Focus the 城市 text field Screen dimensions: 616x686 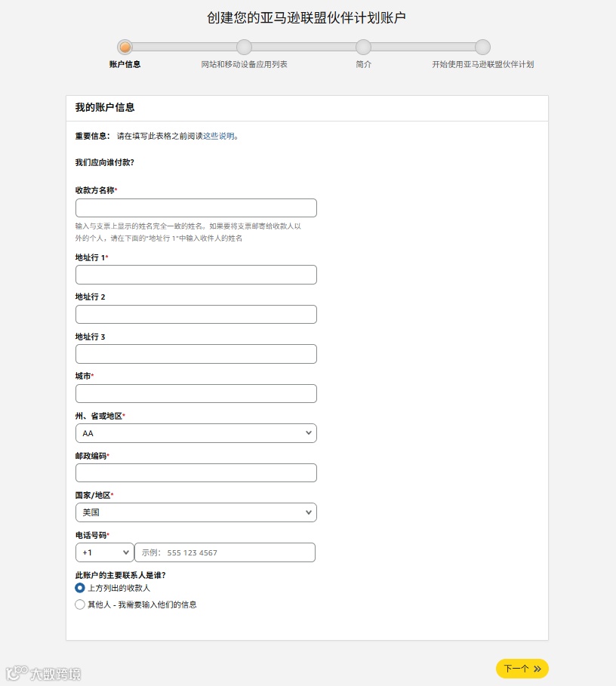click(196, 394)
